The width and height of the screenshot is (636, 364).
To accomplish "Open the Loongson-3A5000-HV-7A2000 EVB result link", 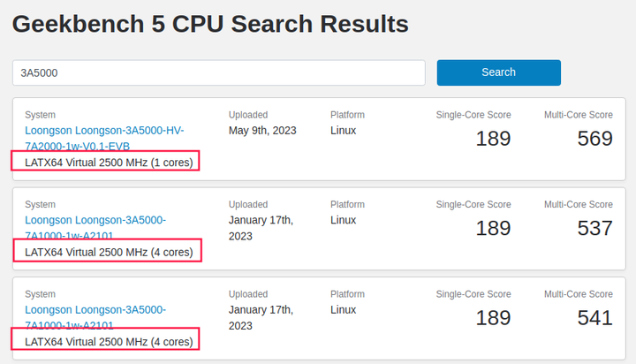I will click(x=104, y=138).
